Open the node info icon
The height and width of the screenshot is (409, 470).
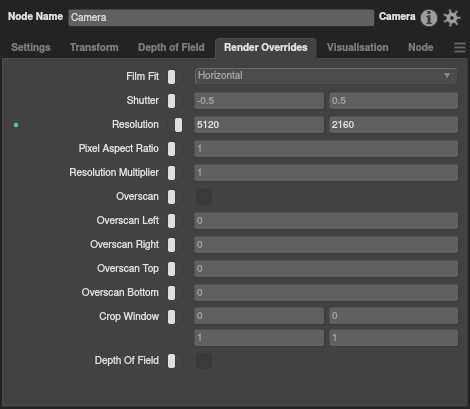(429, 18)
